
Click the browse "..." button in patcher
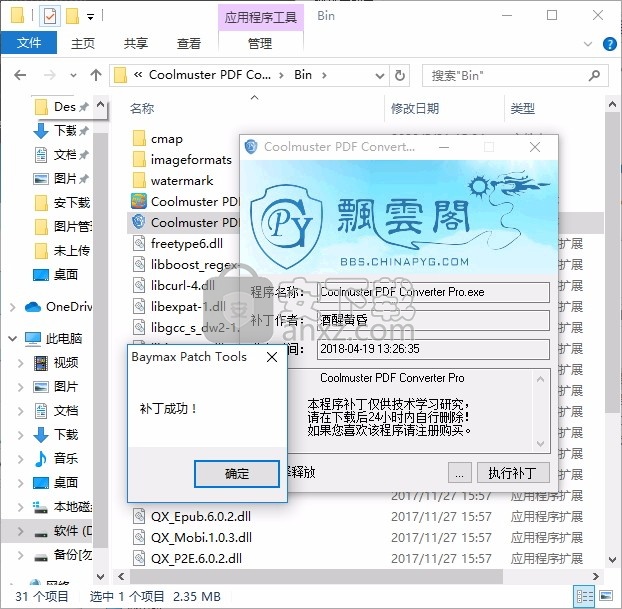click(459, 473)
